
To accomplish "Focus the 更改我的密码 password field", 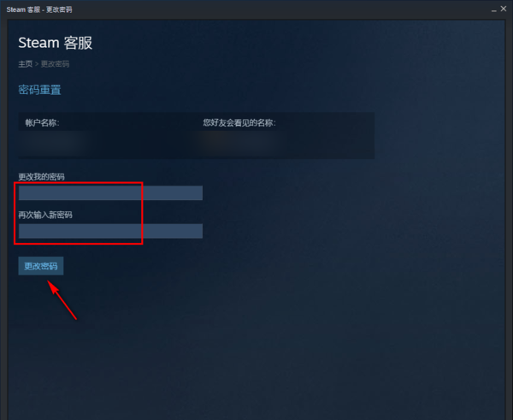I will point(110,192).
